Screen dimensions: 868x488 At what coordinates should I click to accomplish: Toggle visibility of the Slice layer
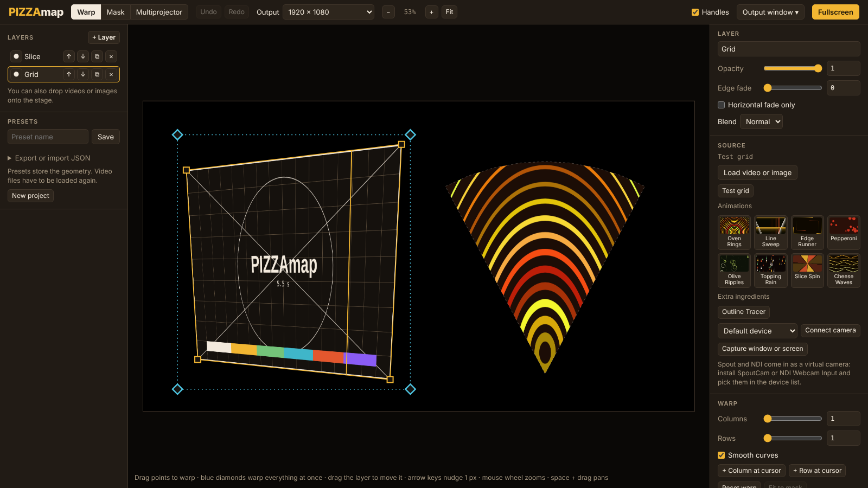point(16,56)
